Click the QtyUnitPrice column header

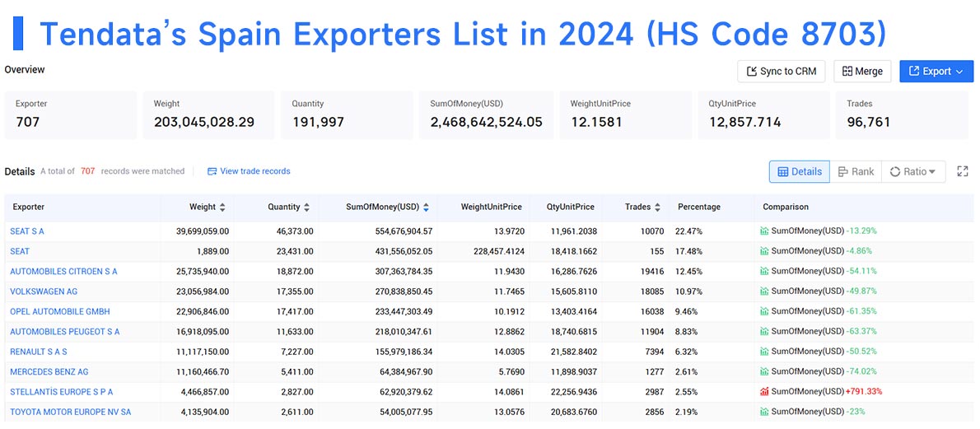pos(569,207)
